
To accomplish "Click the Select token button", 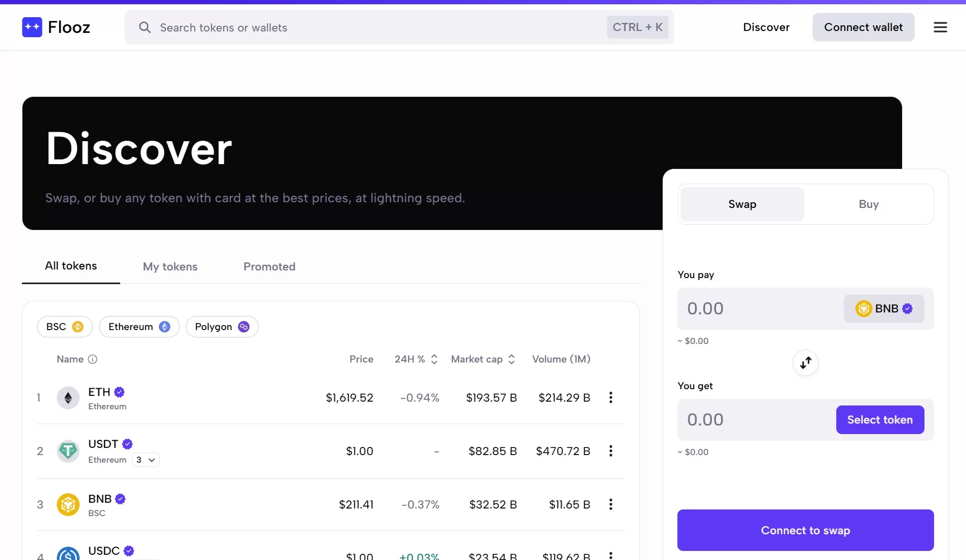I will 880,420.
